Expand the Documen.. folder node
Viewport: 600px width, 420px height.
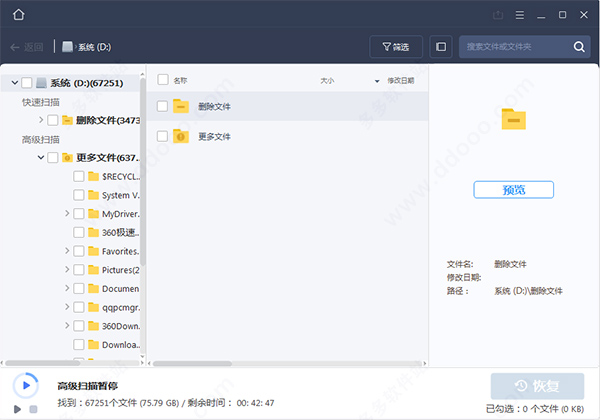pos(67,288)
